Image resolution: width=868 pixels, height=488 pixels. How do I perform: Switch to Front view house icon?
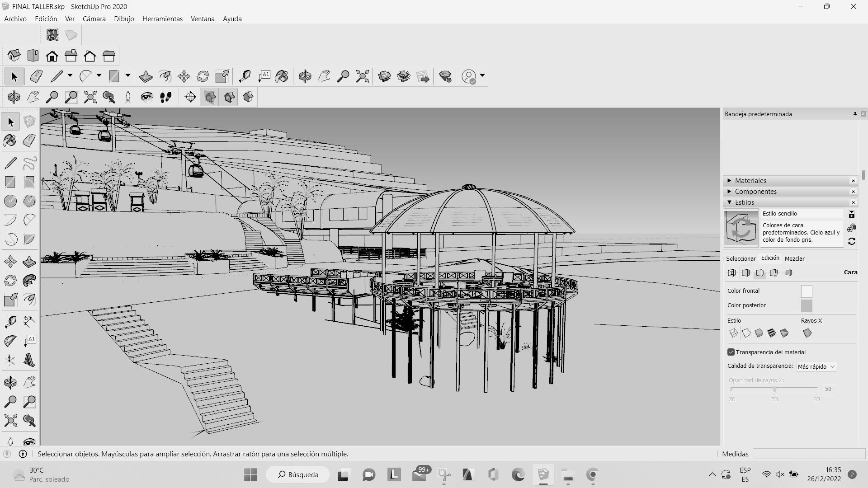[52, 56]
